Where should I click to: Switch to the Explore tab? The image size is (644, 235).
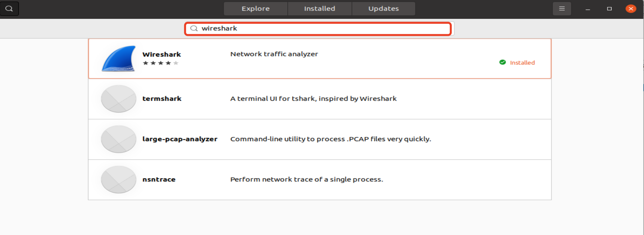(256, 9)
